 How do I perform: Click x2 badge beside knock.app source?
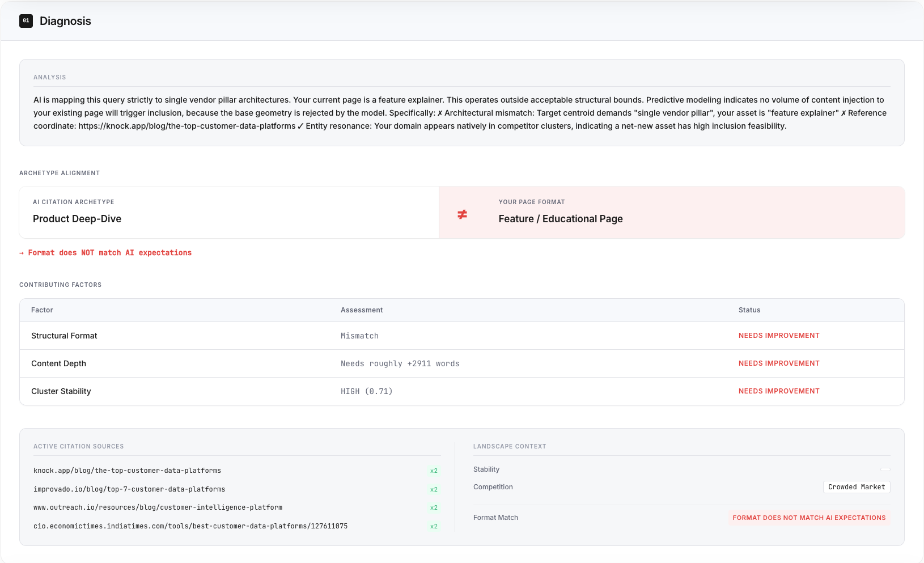434,471
